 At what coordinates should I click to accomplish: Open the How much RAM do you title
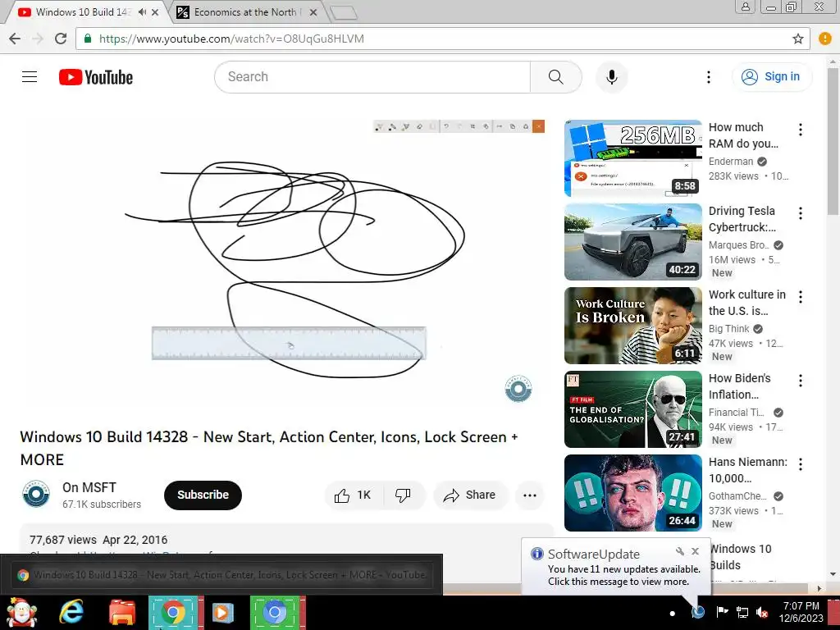click(x=743, y=135)
